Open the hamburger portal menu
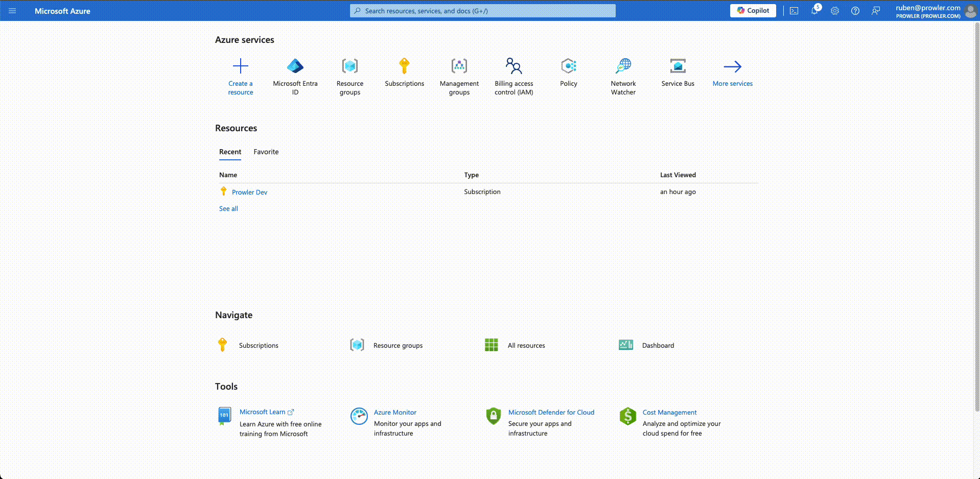This screenshot has height=479, width=980. pyautogui.click(x=13, y=11)
